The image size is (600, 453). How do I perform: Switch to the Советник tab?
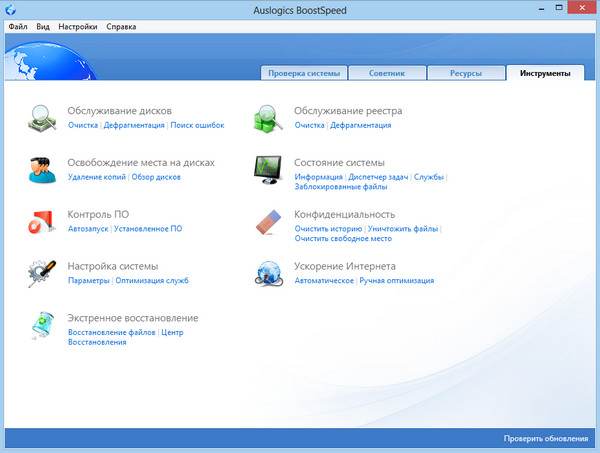coord(388,73)
